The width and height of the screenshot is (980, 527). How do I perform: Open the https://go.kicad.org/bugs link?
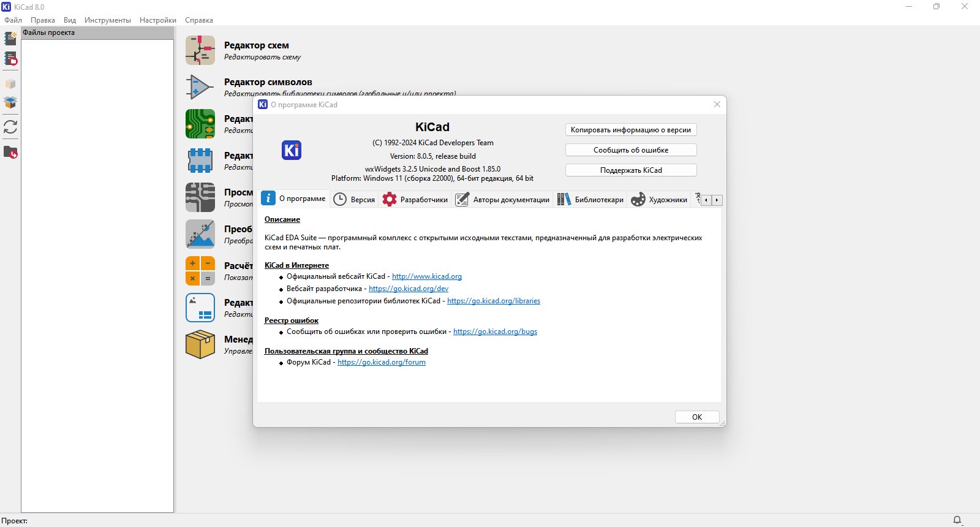tap(495, 332)
